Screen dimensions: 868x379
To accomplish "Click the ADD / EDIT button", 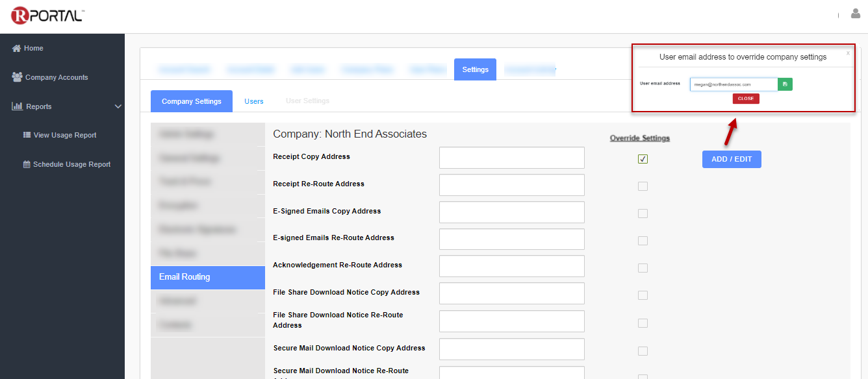I will tap(731, 159).
